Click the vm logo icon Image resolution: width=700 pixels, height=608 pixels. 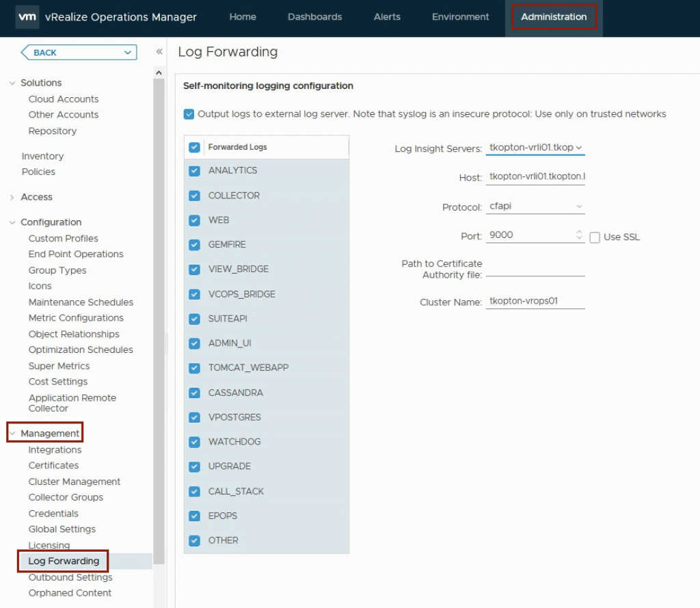(27, 17)
